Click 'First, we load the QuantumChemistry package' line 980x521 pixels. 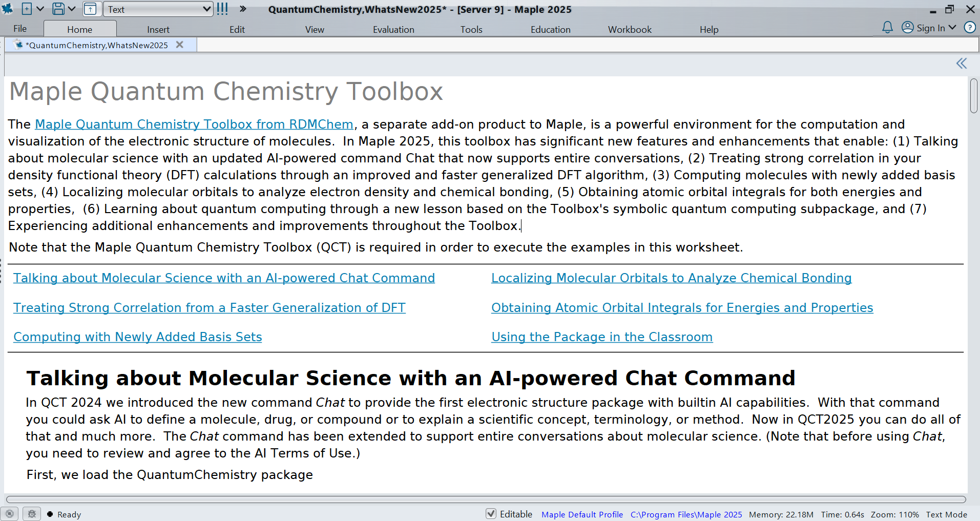(170, 475)
